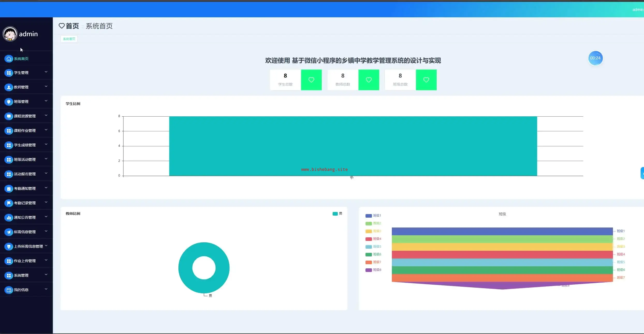Click the 课程资源管理 monitor icon
This screenshot has width=644, height=334.
[9, 116]
